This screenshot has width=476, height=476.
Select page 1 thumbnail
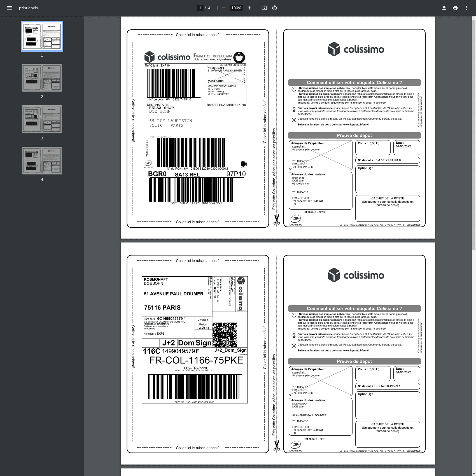click(42, 36)
